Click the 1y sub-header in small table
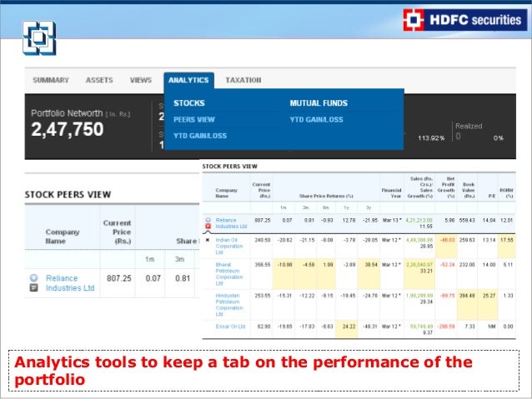The image size is (532, 399). pyautogui.click(x=346, y=207)
